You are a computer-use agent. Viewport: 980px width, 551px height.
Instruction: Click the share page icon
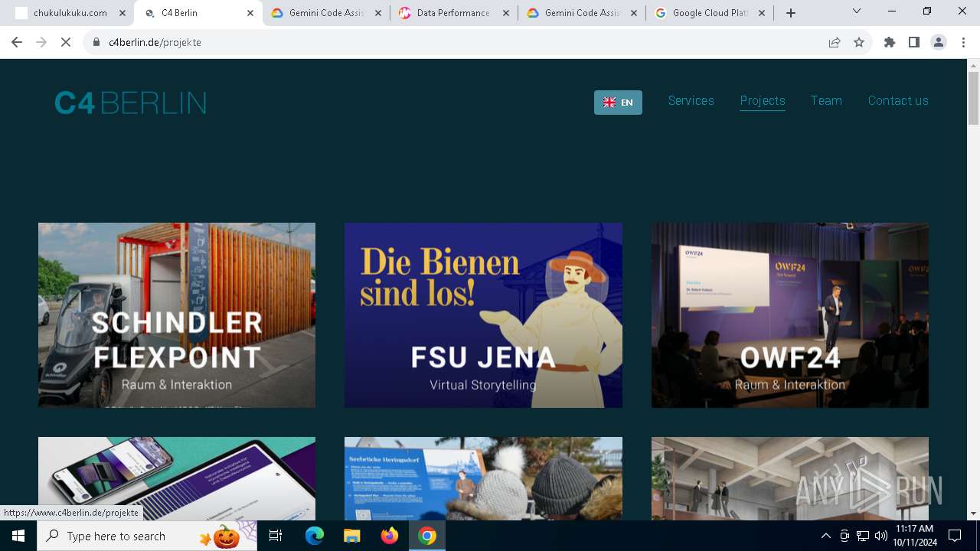pyautogui.click(x=835, y=42)
